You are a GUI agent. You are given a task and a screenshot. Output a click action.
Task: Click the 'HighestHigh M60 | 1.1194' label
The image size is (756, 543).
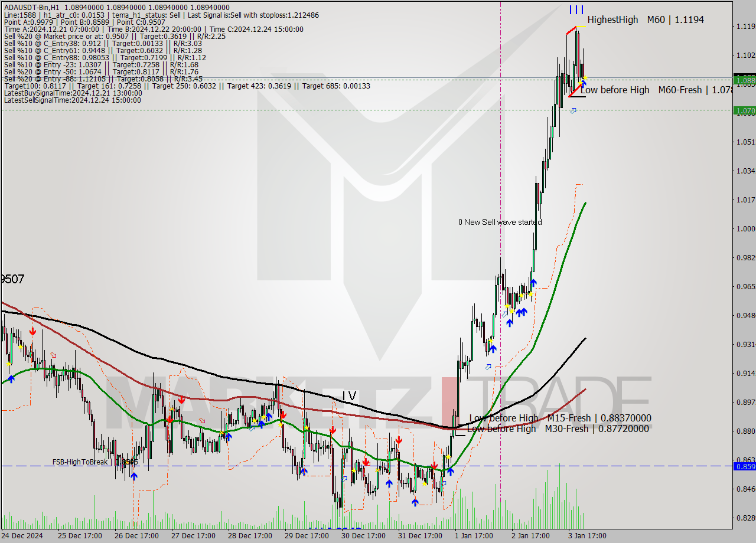(x=646, y=19)
